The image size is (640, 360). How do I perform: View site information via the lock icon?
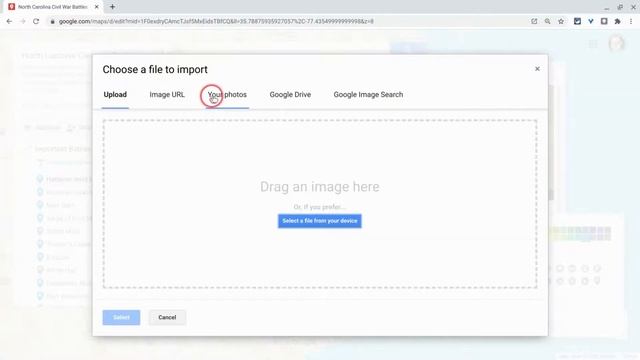click(x=52, y=22)
